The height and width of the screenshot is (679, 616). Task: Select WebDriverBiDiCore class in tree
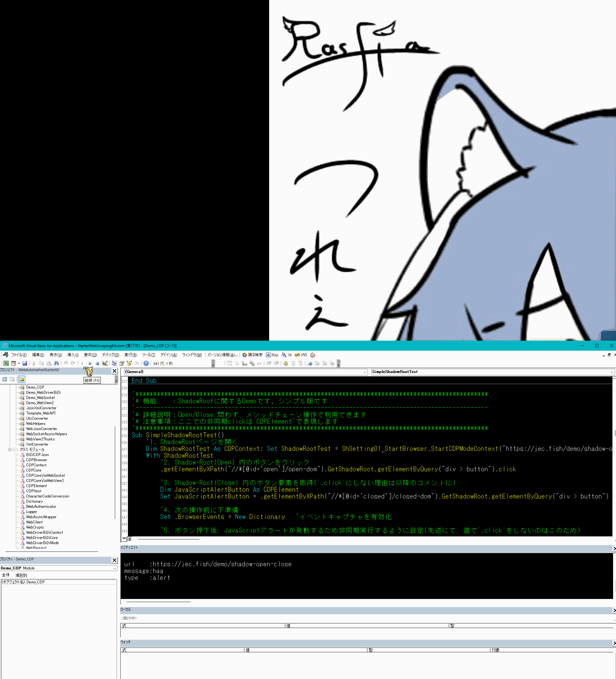[x=42, y=538]
